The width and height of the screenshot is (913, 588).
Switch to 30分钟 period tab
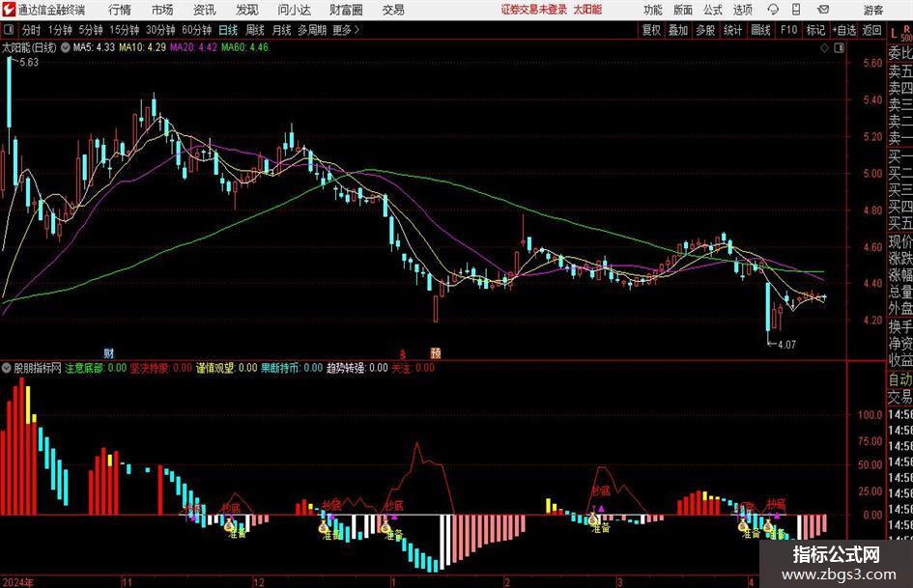coord(160,30)
